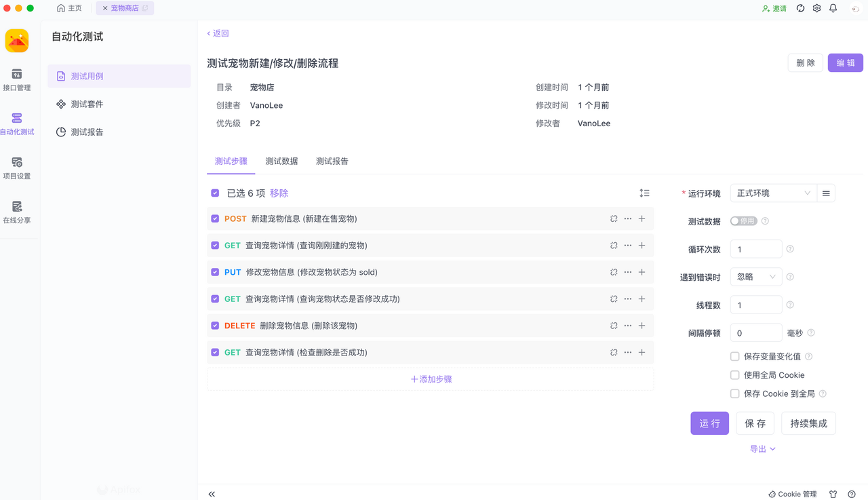This screenshot has width=868, height=500.
Task: Check the 保存变量变化值 checkbox
Action: coord(734,356)
